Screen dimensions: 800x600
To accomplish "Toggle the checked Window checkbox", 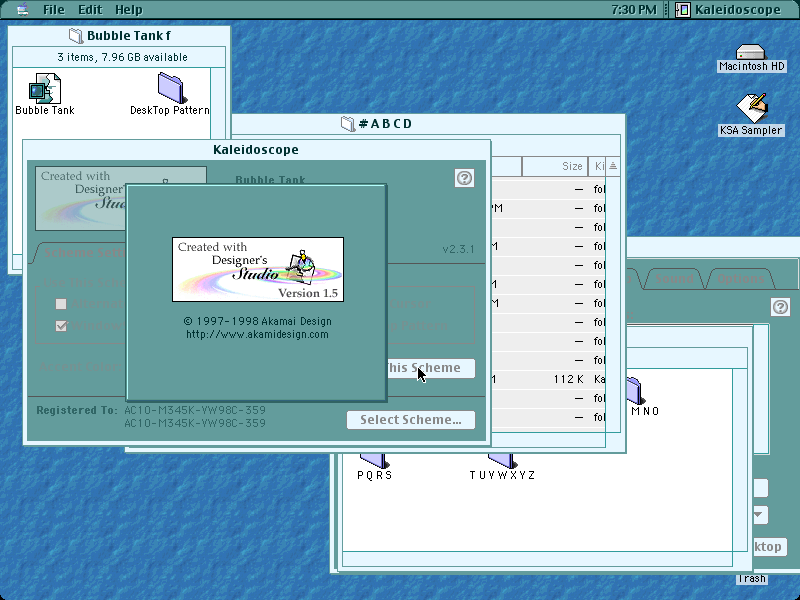I will click(61, 326).
